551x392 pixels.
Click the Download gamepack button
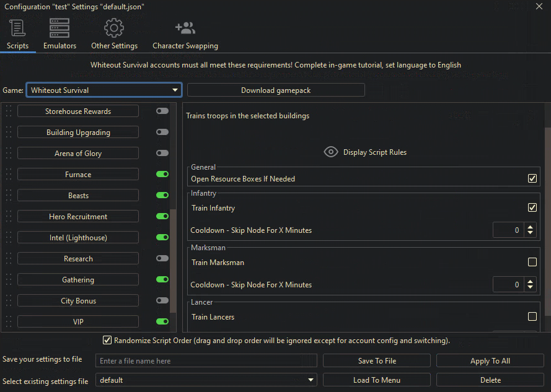(x=276, y=90)
